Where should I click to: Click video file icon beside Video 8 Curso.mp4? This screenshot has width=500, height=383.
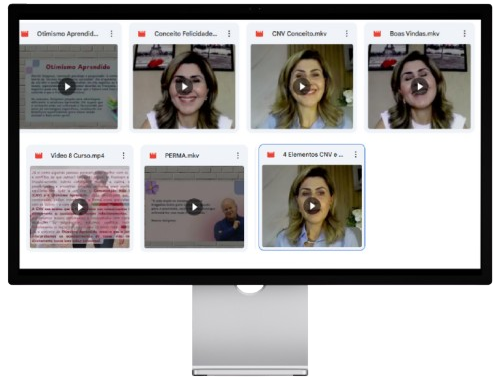click(39, 155)
